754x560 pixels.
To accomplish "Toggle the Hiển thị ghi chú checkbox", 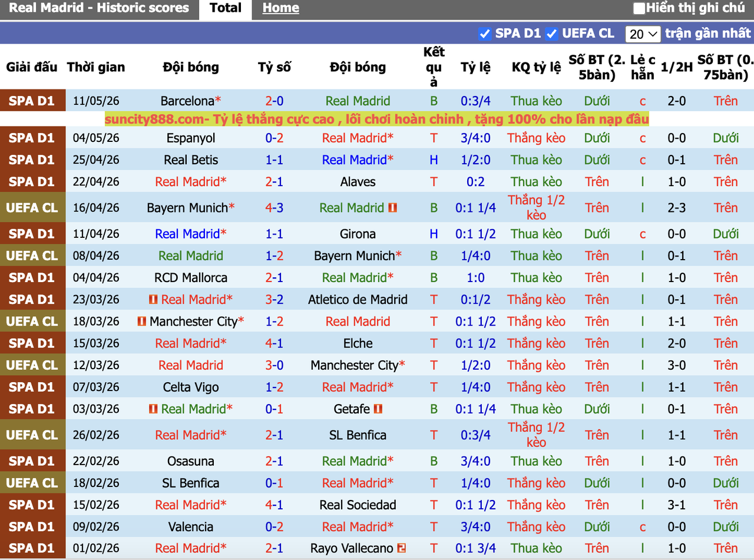I will pyautogui.click(x=639, y=9).
